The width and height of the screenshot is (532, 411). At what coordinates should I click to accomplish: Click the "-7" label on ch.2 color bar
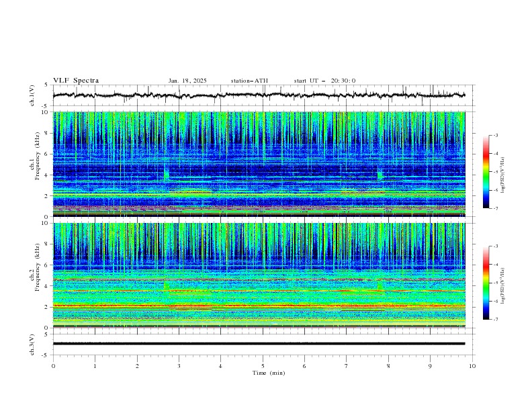click(496, 320)
